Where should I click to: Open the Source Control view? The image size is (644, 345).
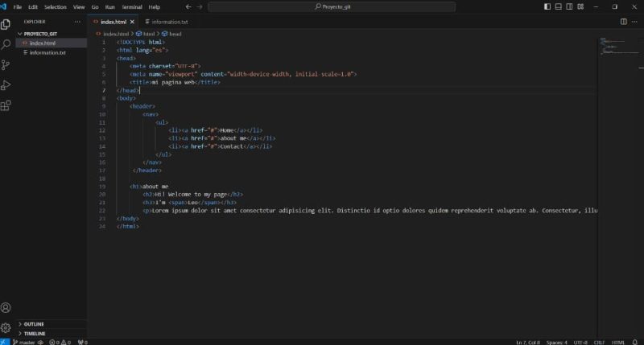click(6, 65)
